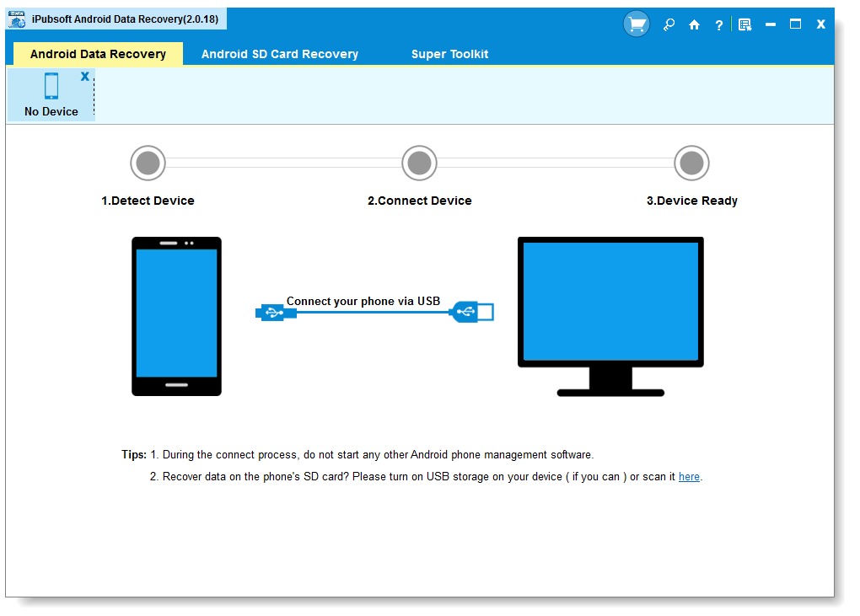Select the Android Data Recovery tab
The width and height of the screenshot is (860, 616).
pyautogui.click(x=98, y=54)
